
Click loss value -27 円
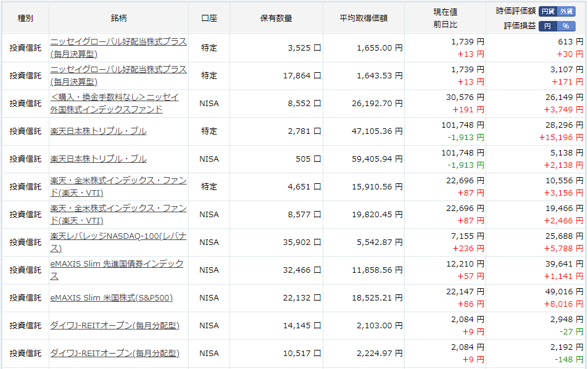point(571,331)
